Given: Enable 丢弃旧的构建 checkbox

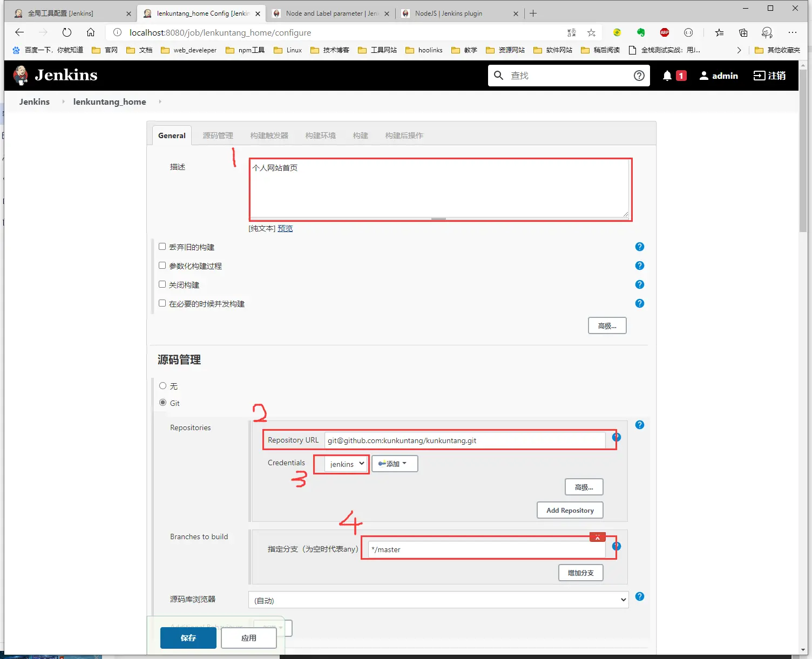Looking at the screenshot, I should 162,246.
